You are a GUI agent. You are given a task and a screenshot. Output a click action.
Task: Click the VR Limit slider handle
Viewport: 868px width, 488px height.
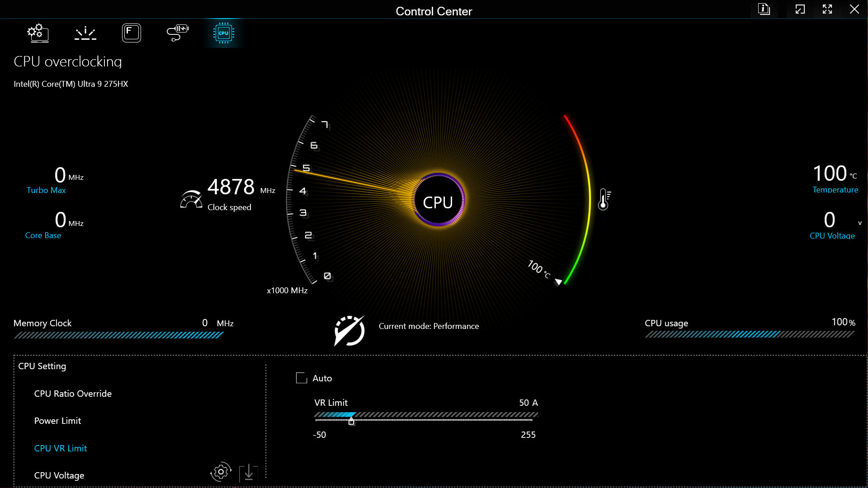tap(351, 421)
